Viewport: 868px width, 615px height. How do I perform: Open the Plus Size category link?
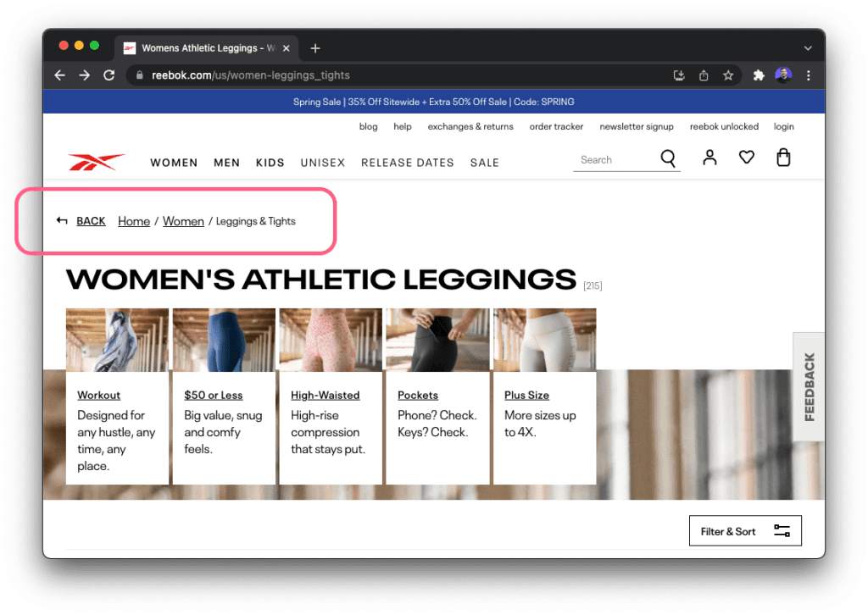[526, 395]
